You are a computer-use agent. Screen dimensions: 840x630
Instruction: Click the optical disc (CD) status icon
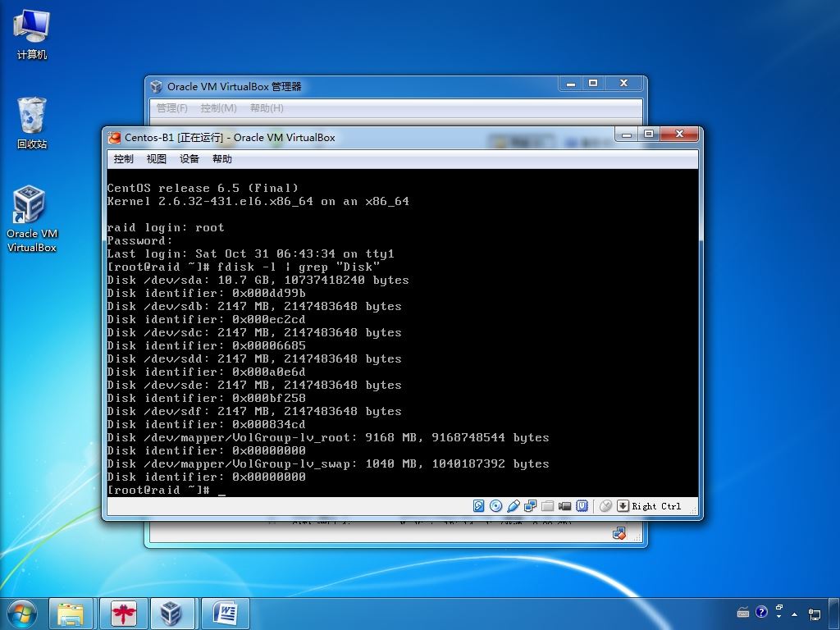(496, 505)
